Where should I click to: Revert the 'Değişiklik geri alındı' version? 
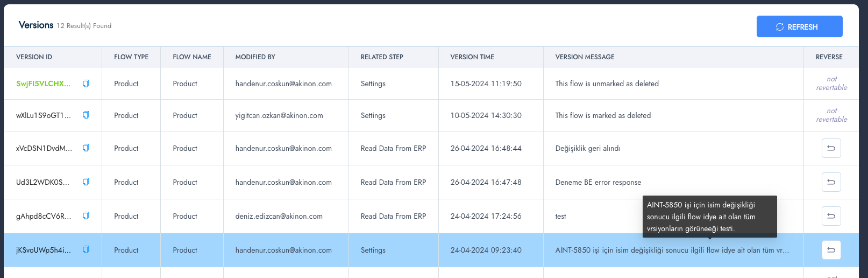click(831, 148)
